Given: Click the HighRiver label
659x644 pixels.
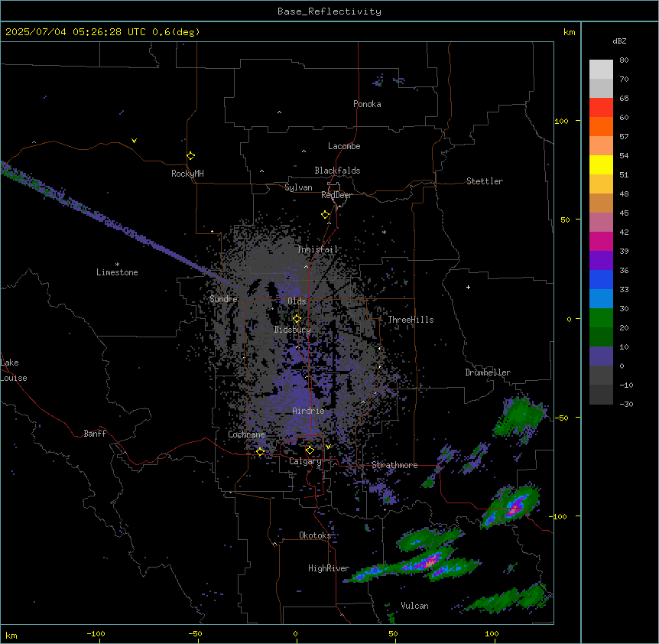Looking at the screenshot, I should (329, 568).
